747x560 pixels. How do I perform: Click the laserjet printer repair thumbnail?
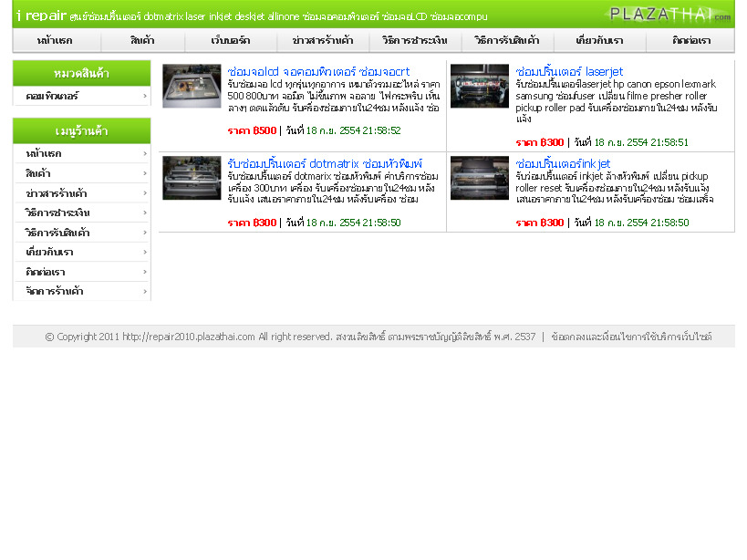coord(480,87)
